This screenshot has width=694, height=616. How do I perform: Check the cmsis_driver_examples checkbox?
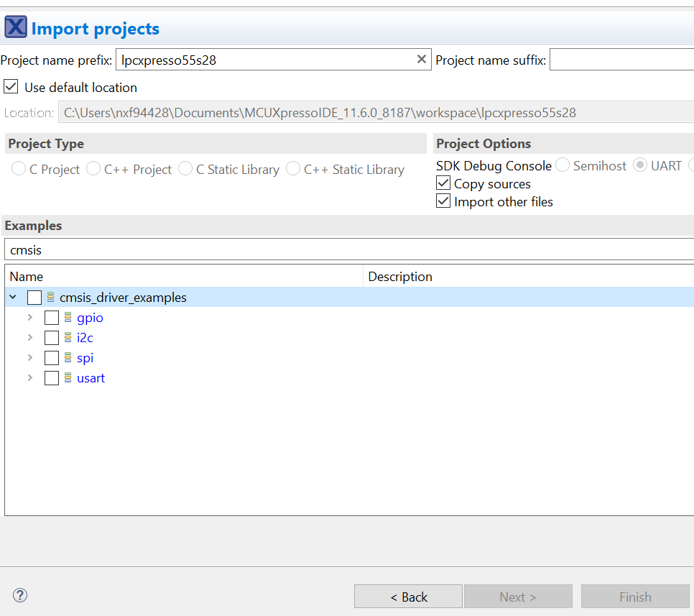tap(34, 297)
